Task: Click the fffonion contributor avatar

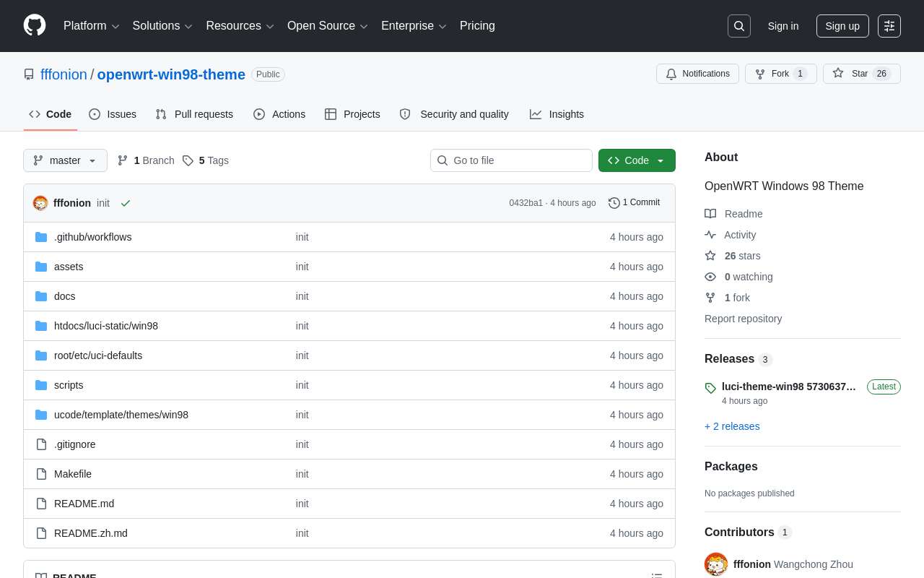Action: coord(716,564)
